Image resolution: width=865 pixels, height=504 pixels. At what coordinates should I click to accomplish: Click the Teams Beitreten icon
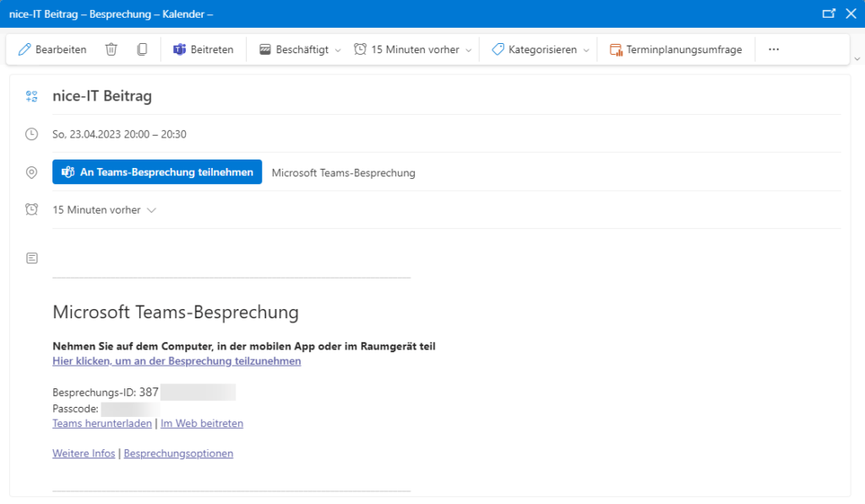tap(179, 50)
